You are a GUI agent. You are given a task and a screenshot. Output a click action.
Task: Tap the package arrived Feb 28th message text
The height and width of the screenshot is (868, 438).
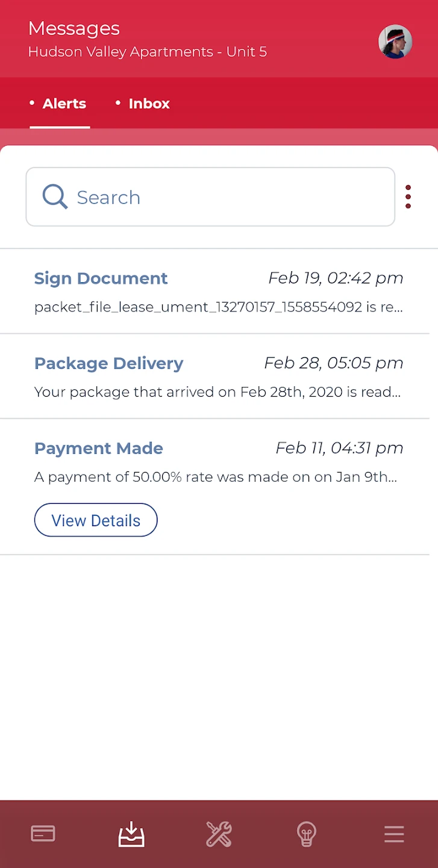click(217, 392)
